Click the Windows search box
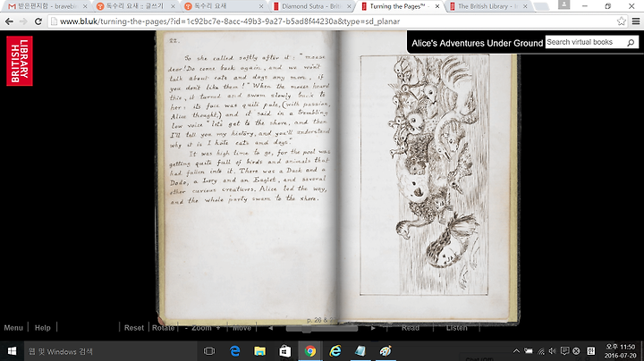This screenshot has height=361, width=644. [x=110, y=351]
